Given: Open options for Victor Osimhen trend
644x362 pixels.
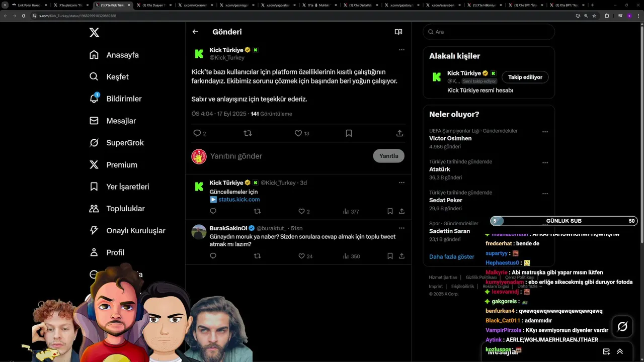Looking at the screenshot, I should (545, 132).
